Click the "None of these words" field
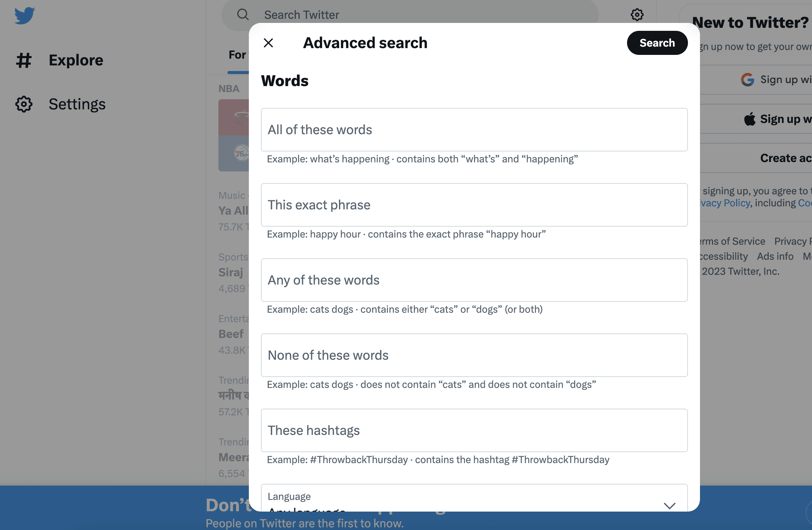812x530 pixels. [x=474, y=355]
